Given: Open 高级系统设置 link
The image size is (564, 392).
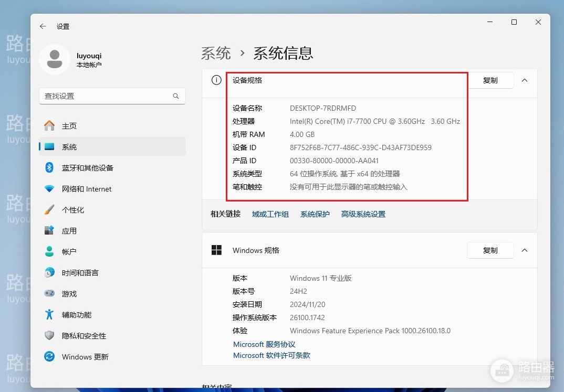Looking at the screenshot, I should (x=363, y=214).
